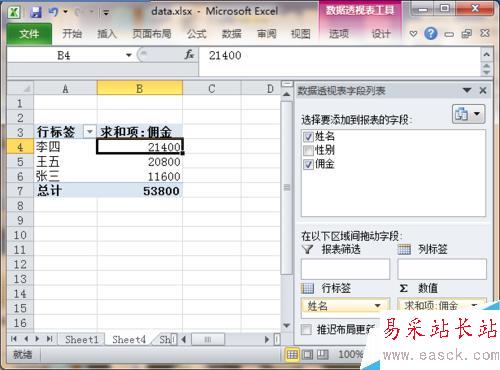The image size is (500, 370).
Task: Select column C header
Action: click(212, 89)
